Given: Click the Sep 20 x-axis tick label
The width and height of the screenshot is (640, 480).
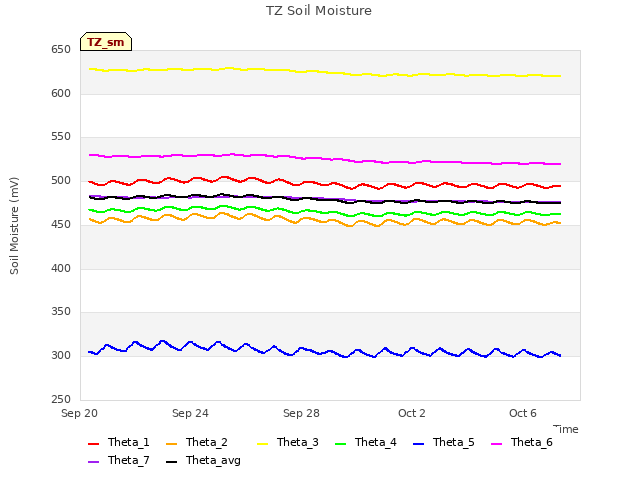Looking at the screenshot, I should [80, 413].
